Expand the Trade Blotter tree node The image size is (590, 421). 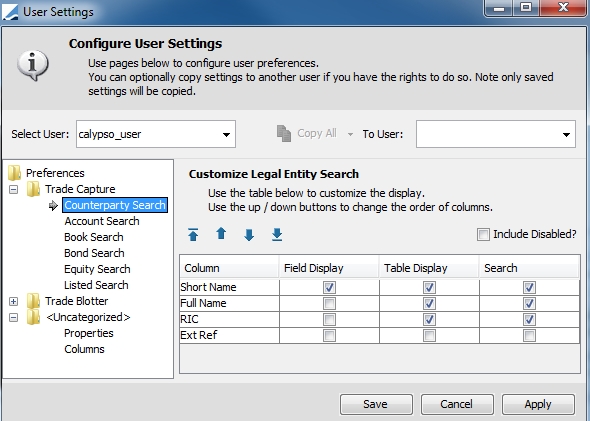(14, 301)
